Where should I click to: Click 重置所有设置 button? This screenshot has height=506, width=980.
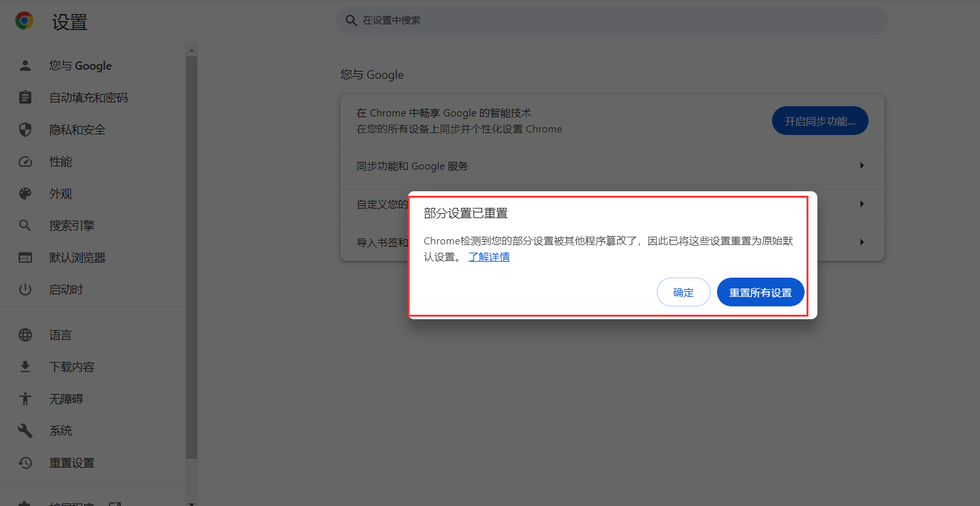click(760, 292)
